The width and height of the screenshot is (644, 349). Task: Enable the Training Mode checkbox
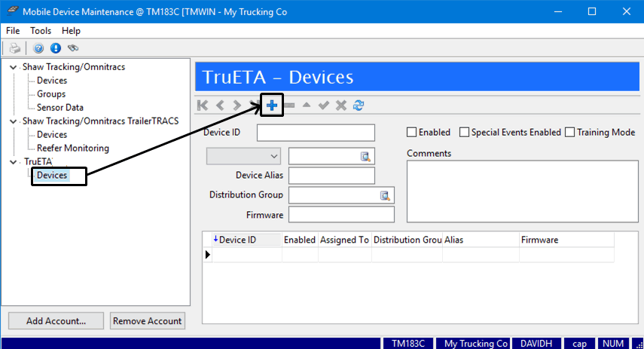click(569, 133)
